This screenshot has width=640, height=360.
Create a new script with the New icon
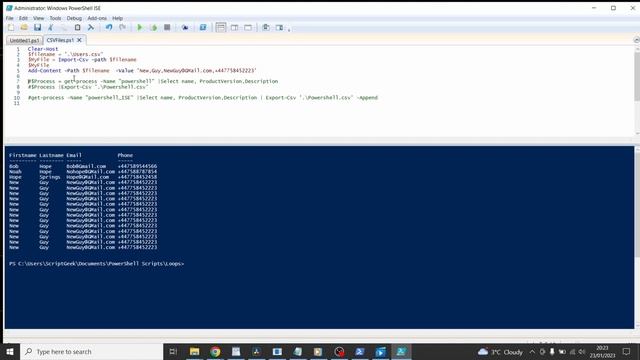(11, 27)
